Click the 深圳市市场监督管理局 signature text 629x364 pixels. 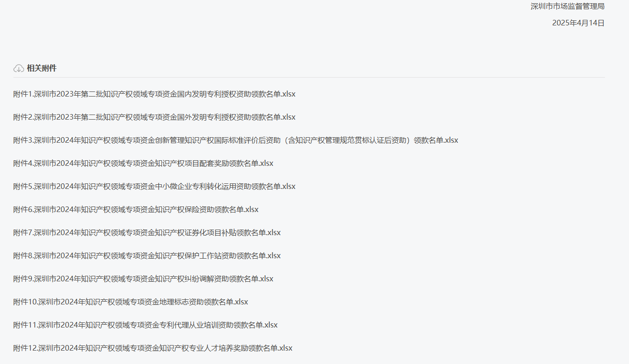(568, 6)
